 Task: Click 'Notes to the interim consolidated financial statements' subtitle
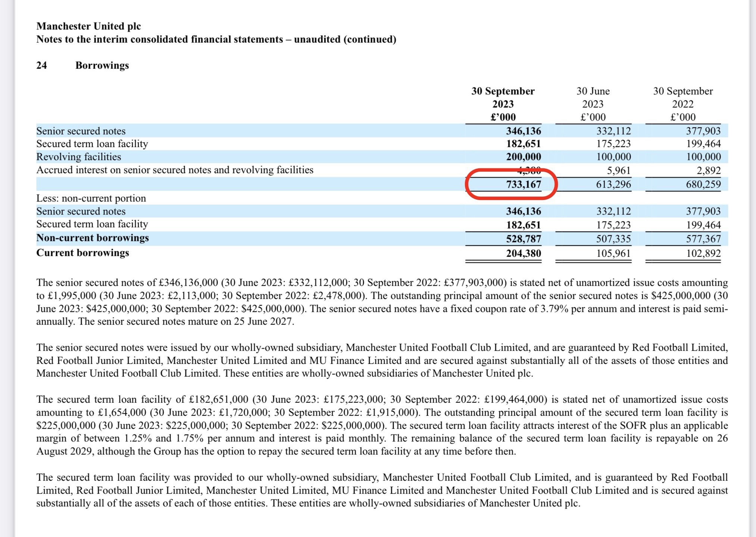point(160,39)
